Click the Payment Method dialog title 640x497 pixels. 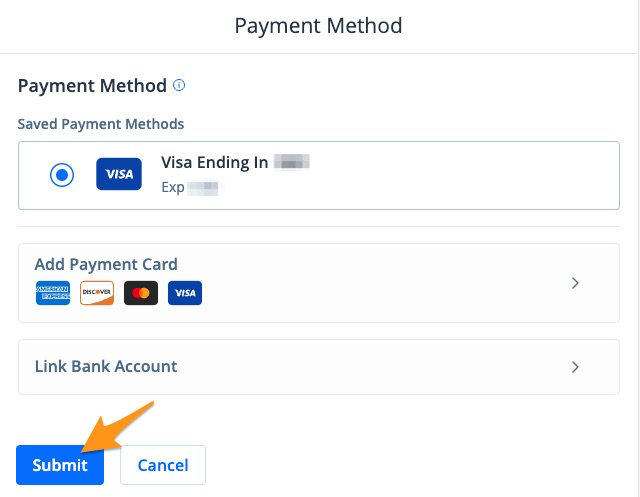click(x=318, y=25)
